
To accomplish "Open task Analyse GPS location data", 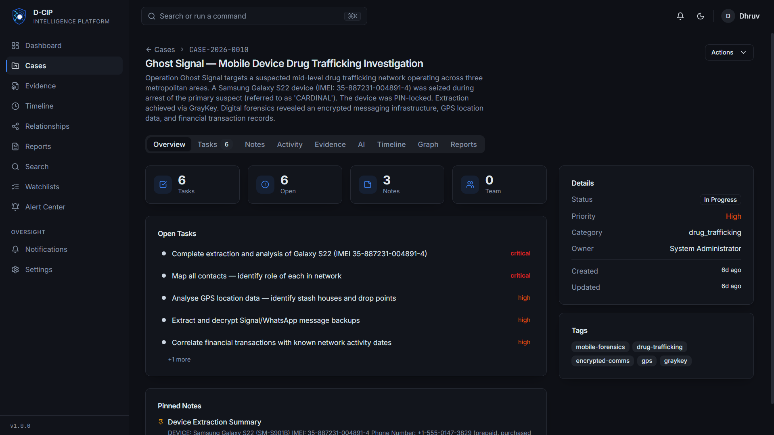I will click(346, 298).
